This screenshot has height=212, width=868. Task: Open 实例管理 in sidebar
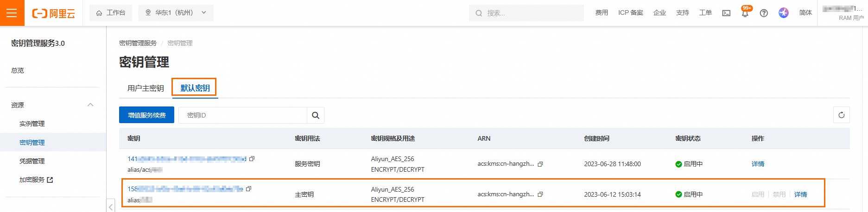point(32,124)
